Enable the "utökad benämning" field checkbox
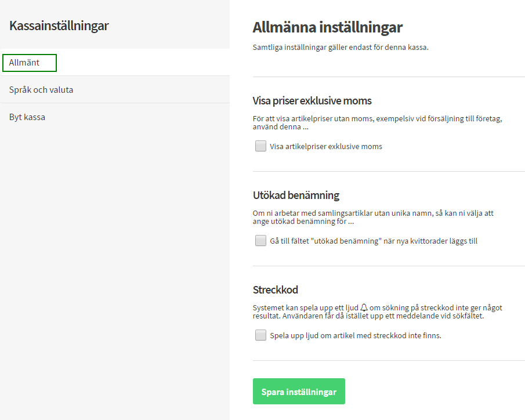Image resolution: width=525 pixels, height=420 pixels. tap(261, 241)
